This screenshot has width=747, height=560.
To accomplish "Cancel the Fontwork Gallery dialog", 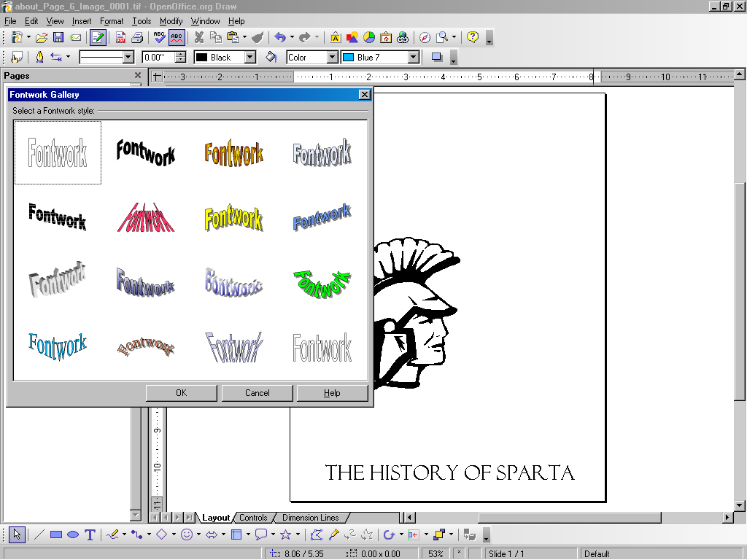I will click(x=257, y=393).
